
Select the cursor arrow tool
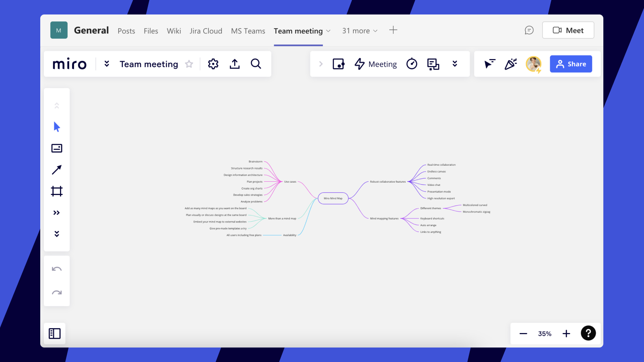[x=57, y=127]
